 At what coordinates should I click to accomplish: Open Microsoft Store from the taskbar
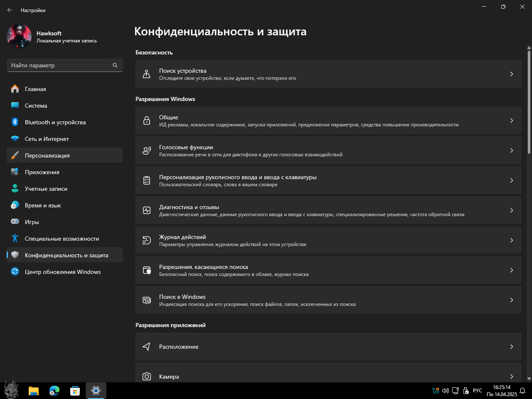coord(75,391)
